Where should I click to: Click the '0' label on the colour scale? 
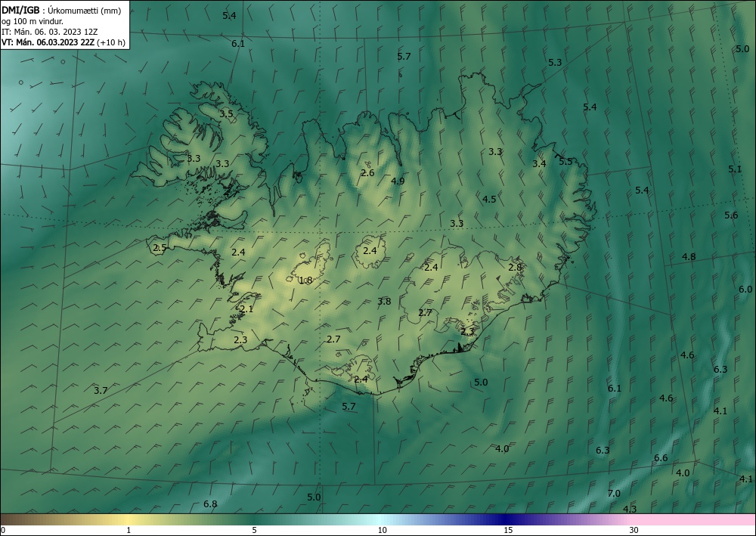click(x=3, y=530)
